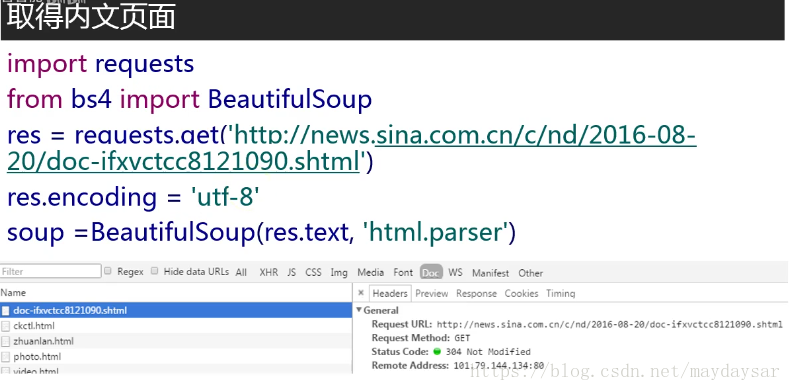Open the Preview tab

431,293
